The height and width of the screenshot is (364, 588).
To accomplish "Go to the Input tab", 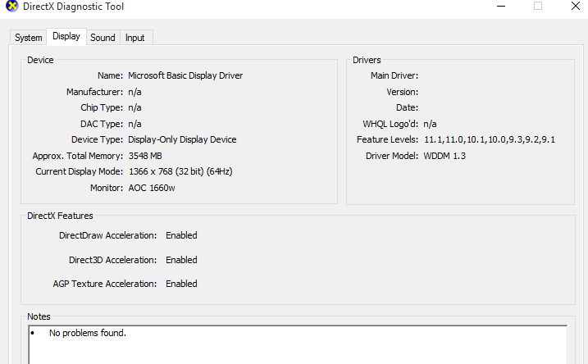I will 135,38.
